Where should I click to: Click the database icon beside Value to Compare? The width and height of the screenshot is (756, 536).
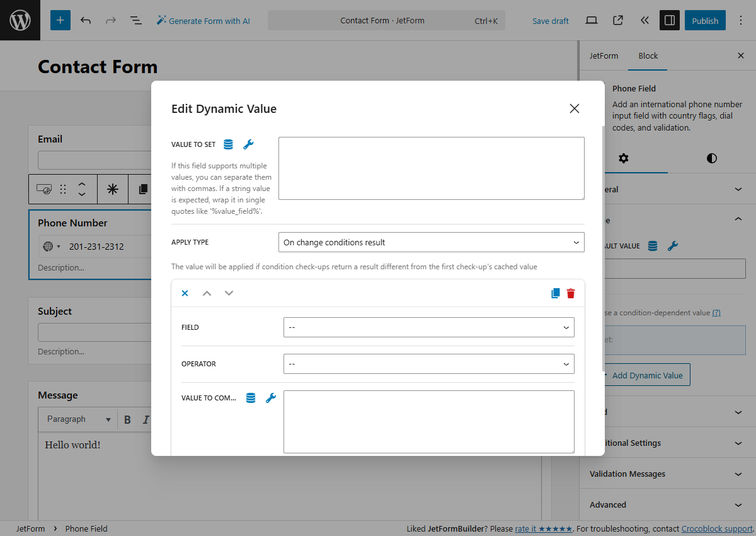tap(251, 398)
